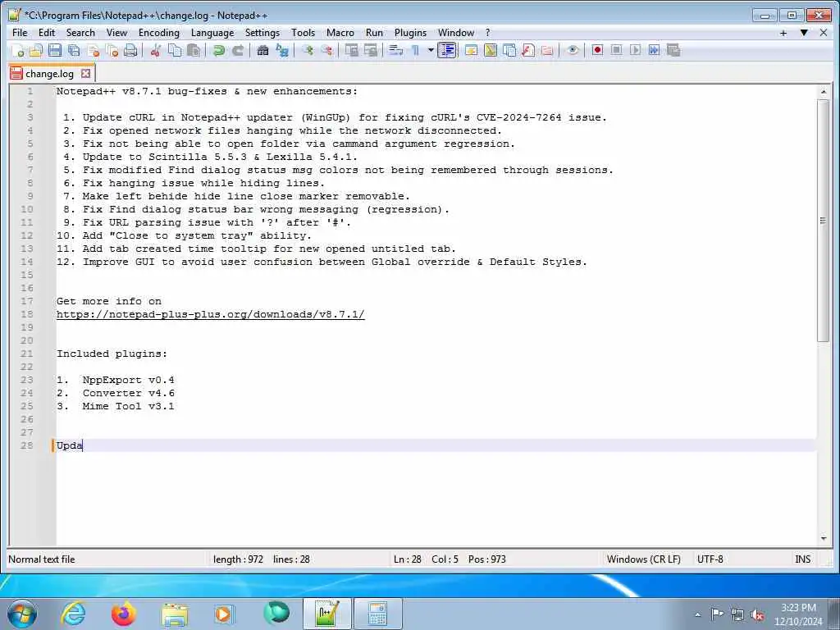Toggle the Document Map panel icon
The image size is (840, 630).
491,50
